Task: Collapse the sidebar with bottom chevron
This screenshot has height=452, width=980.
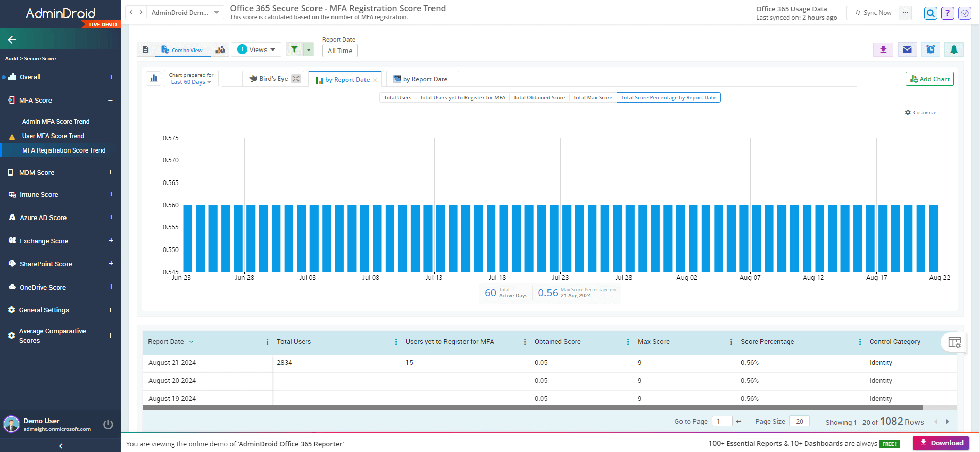Action: (x=61, y=446)
